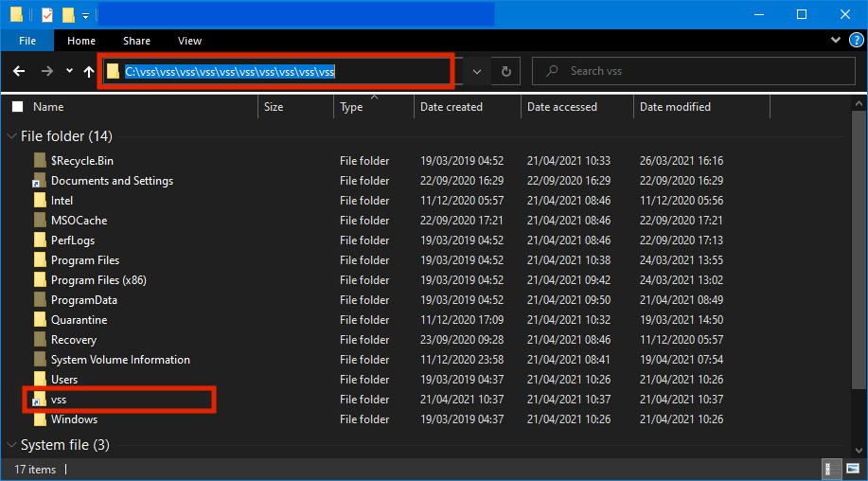Click the title bar folder icon
Screen dimensions: 868x481
(x=17, y=14)
